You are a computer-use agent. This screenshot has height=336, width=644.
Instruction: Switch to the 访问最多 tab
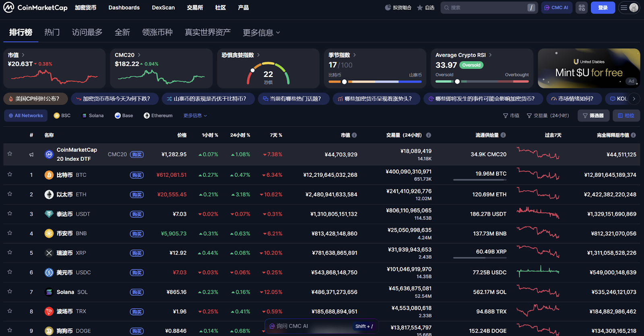click(87, 32)
